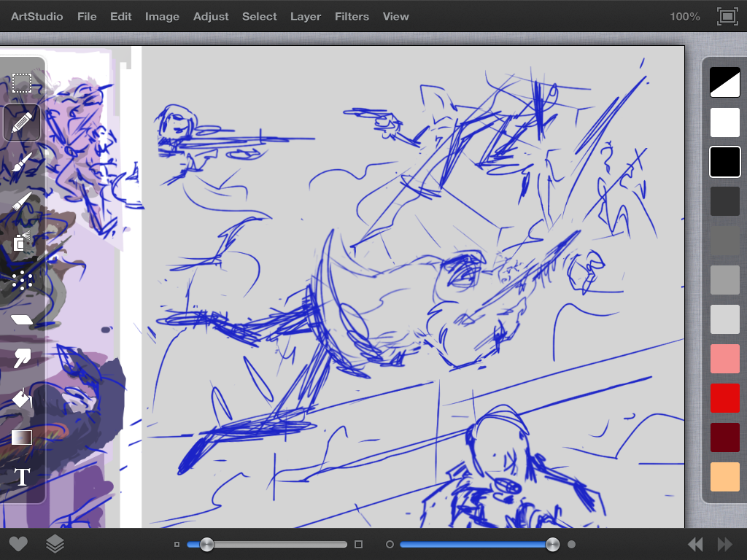Select the Scatter dots tool
This screenshot has width=747, height=560.
click(x=21, y=281)
